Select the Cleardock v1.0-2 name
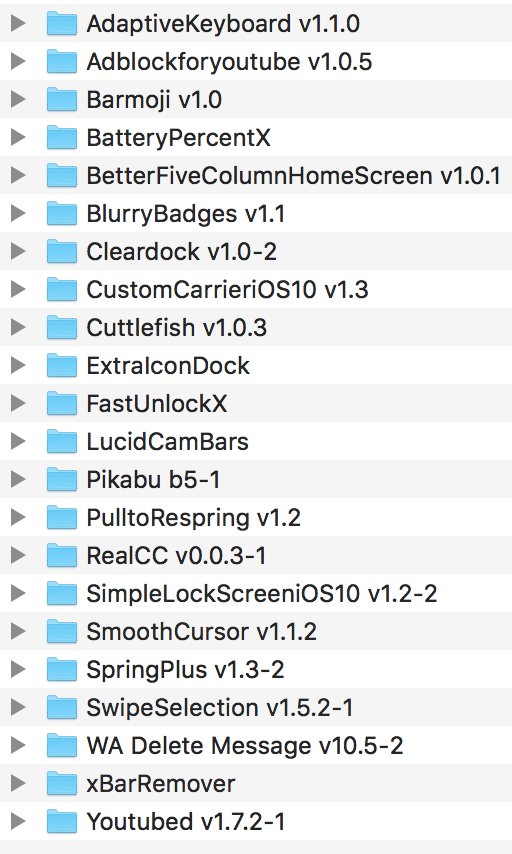Screen dimensions: 512x854 181,252
